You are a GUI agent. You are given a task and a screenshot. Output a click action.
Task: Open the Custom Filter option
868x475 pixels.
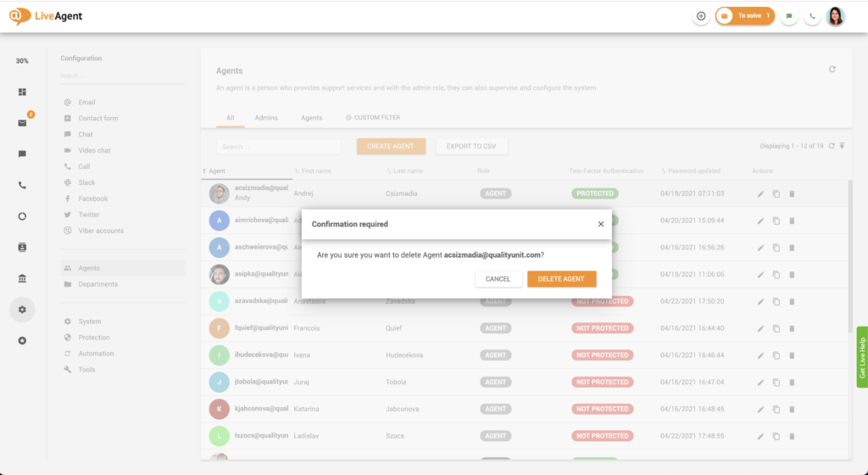point(373,118)
